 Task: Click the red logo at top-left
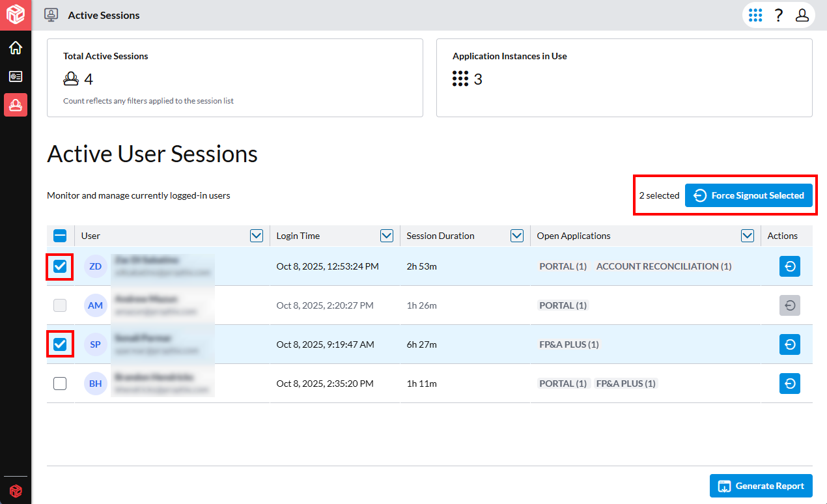click(x=16, y=14)
